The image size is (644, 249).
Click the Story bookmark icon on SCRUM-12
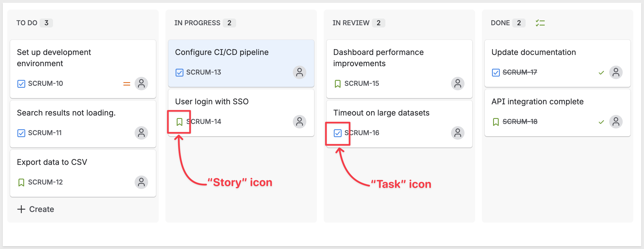(x=21, y=182)
